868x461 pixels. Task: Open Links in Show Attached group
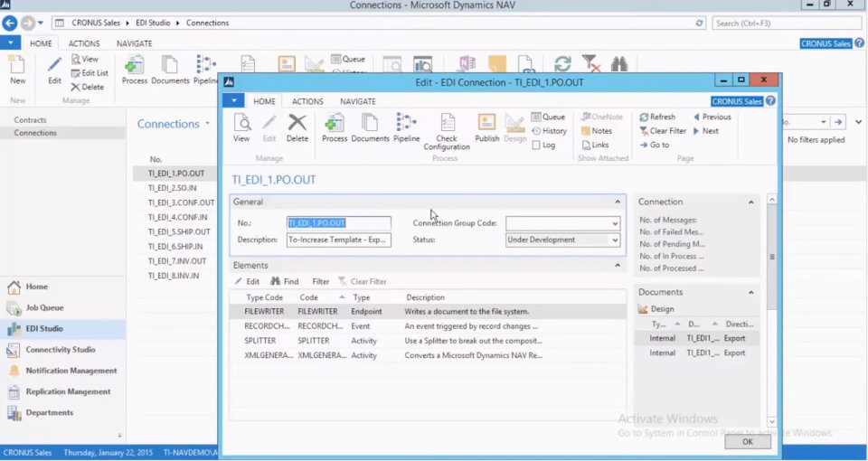pyautogui.click(x=596, y=145)
